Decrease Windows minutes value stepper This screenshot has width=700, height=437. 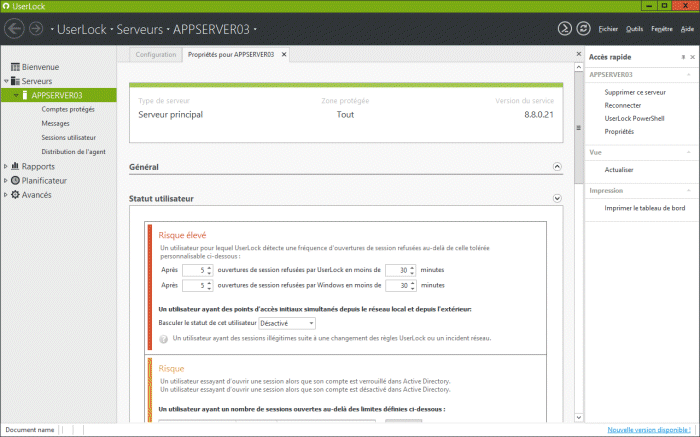(x=412, y=288)
